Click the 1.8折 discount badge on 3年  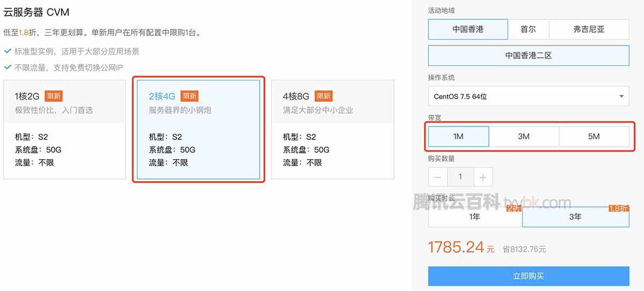pyautogui.click(x=619, y=208)
